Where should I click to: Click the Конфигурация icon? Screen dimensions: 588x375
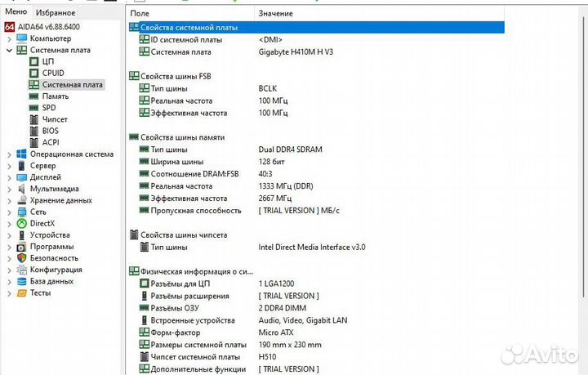tap(22, 270)
